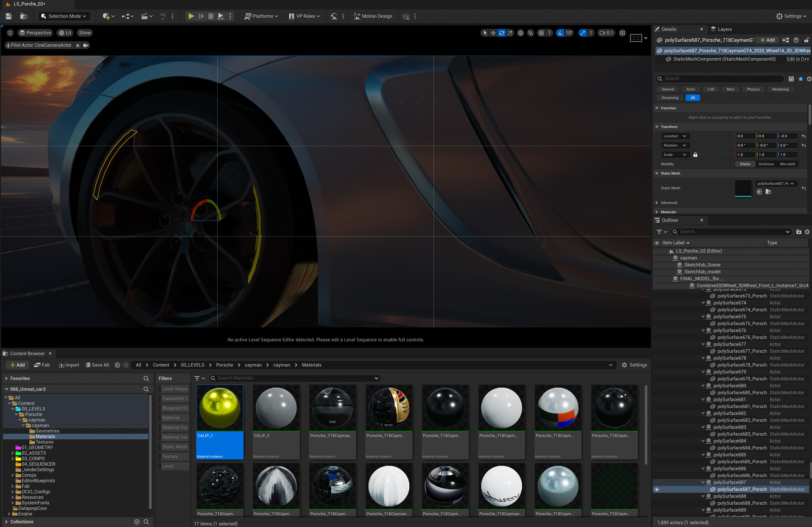Select the Rendering filter tab in Details
Screen dimensions: 812x527
[x=780, y=89]
